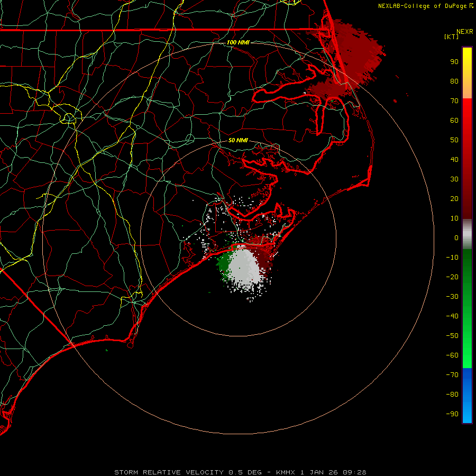Click the NEXR label above the color scale
Image resolution: width=476 pixels, height=476 pixels.
point(464,32)
